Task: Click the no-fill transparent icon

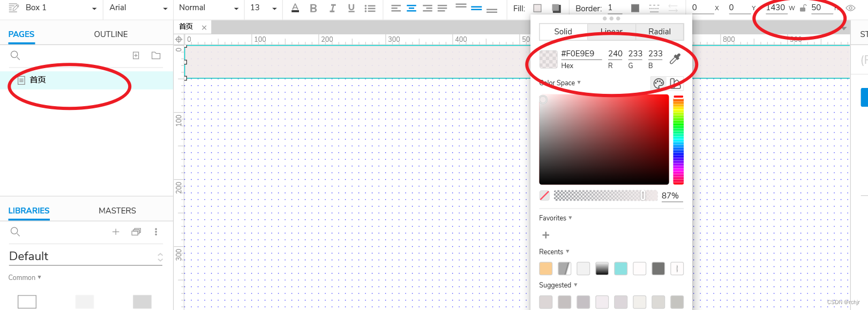Action: 544,195
